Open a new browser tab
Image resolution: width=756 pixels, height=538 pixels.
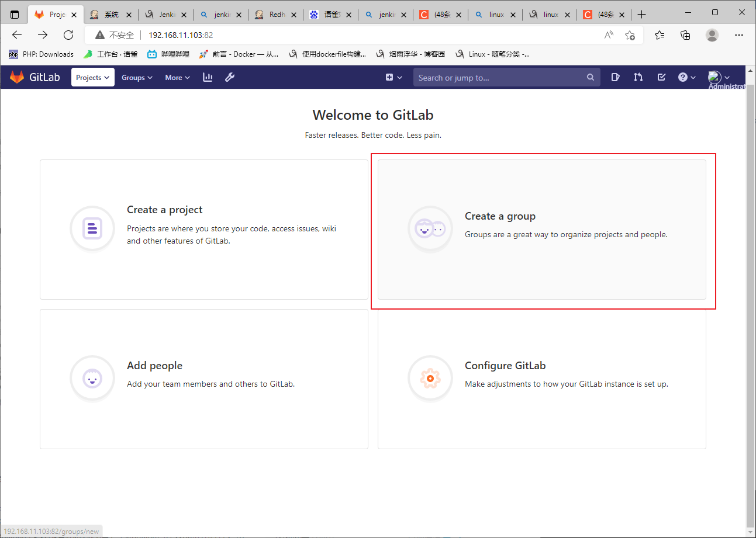(x=642, y=14)
